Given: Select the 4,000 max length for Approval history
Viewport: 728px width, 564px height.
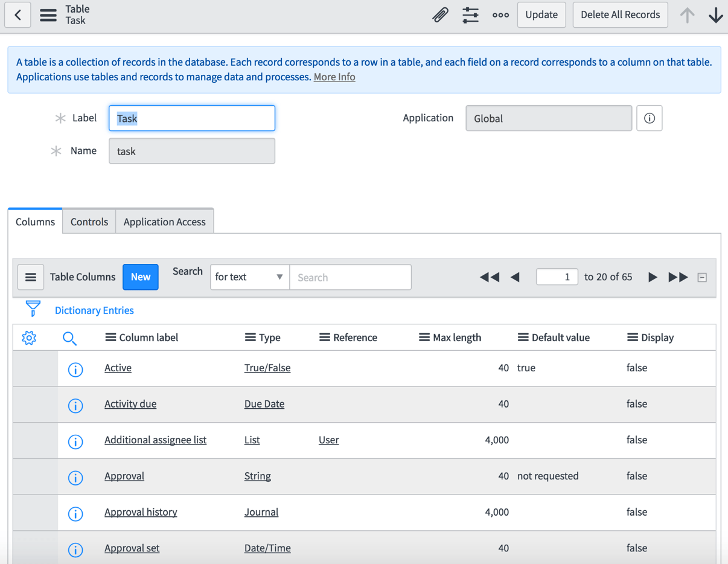Looking at the screenshot, I should [497, 512].
